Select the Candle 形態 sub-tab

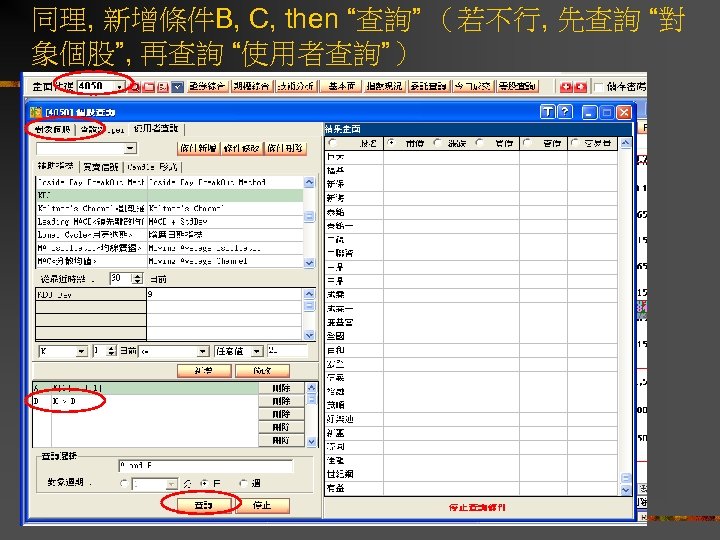[x=152, y=167]
